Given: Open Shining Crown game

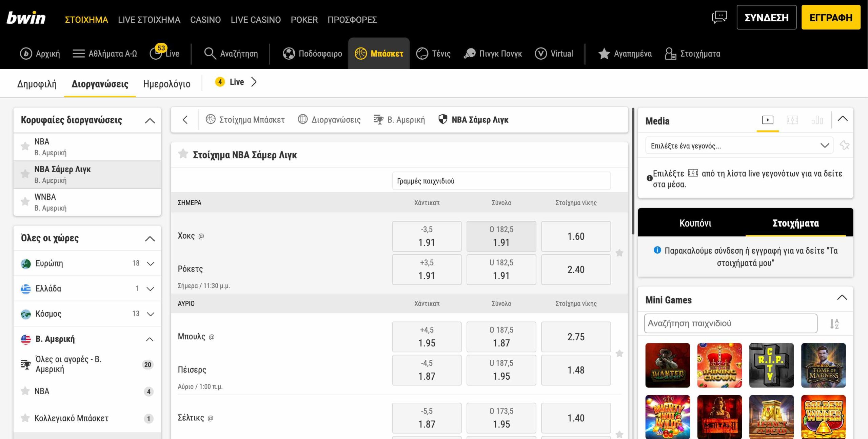Looking at the screenshot, I should tap(719, 365).
